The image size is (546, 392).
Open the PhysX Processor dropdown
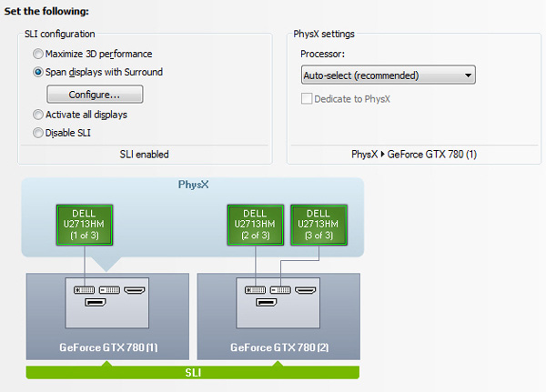coord(389,75)
